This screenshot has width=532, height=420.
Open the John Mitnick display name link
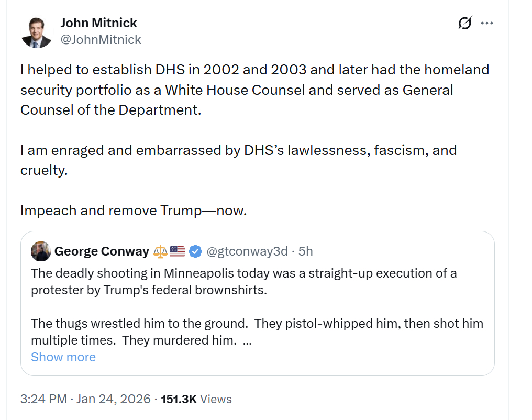(x=98, y=23)
